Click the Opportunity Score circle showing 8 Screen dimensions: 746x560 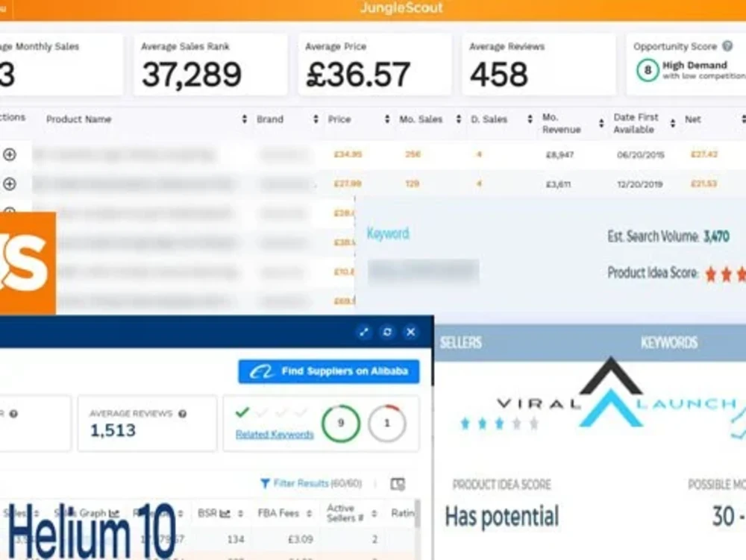pos(648,70)
